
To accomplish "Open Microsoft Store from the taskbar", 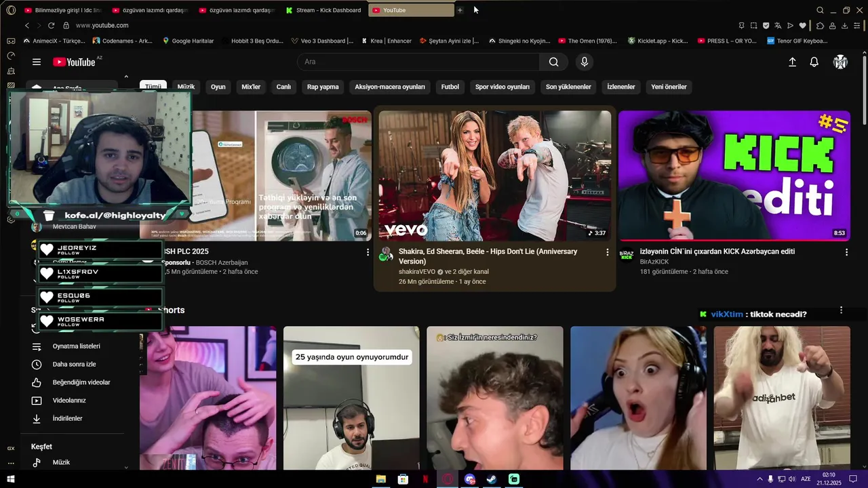I will click(403, 479).
